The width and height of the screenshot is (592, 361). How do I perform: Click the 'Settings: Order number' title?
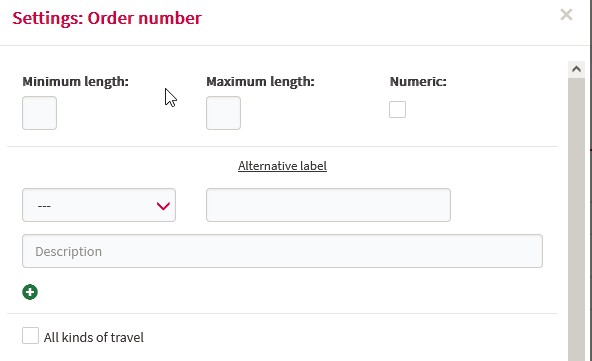[x=107, y=18]
